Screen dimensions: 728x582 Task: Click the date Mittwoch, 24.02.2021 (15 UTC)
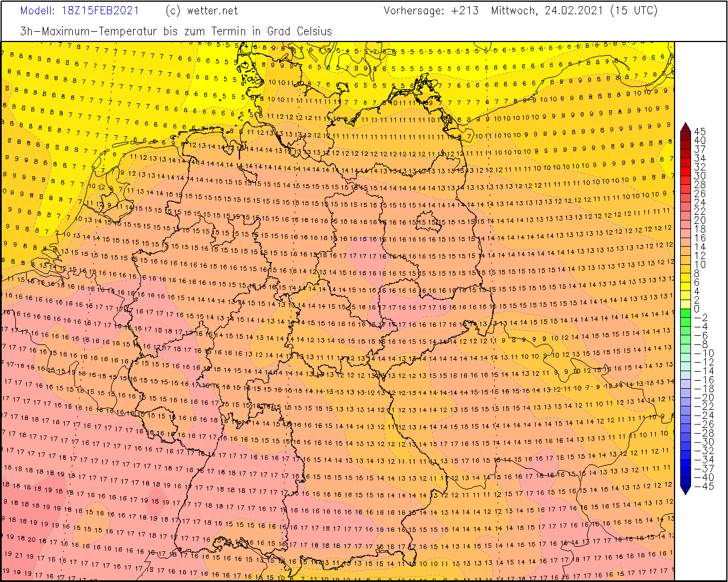tap(574, 11)
